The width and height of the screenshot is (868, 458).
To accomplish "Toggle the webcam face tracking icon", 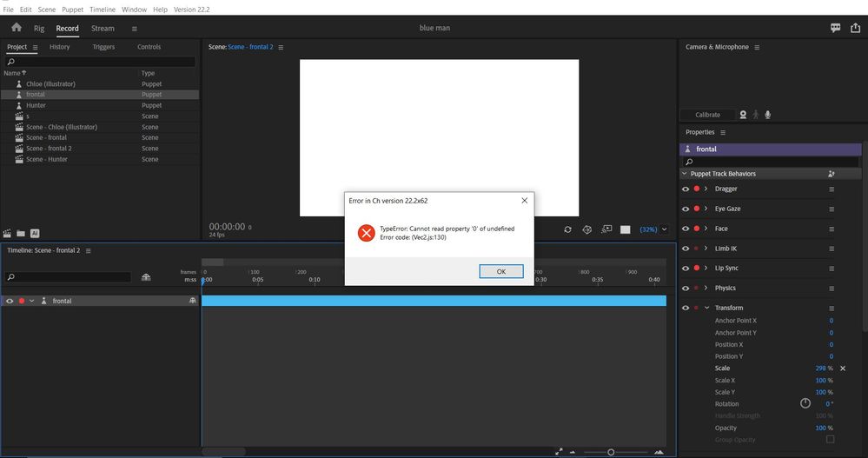I will point(743,115).
